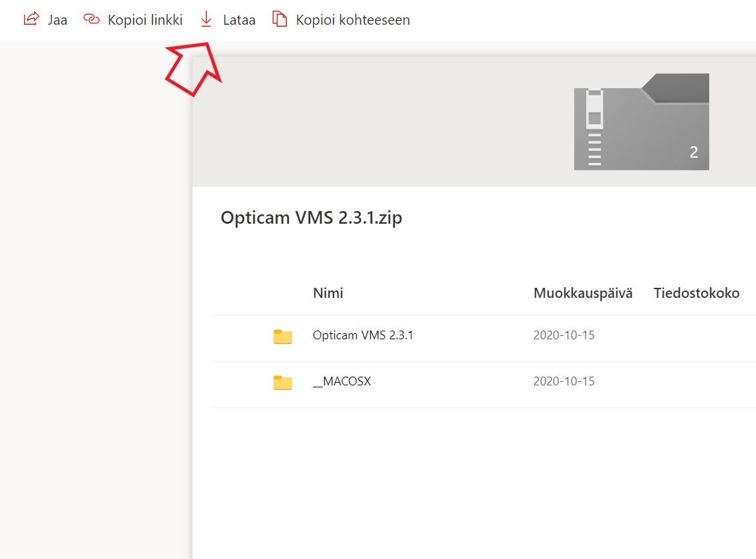
Task: Sort by the Tiedostokoko column header
Action: coord(697,293)
